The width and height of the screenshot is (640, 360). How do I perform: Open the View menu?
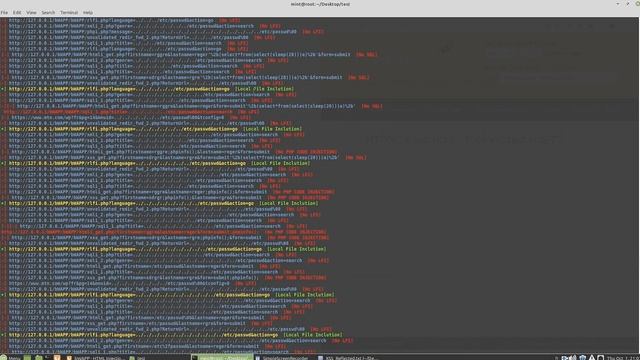(x=31, y=13)
